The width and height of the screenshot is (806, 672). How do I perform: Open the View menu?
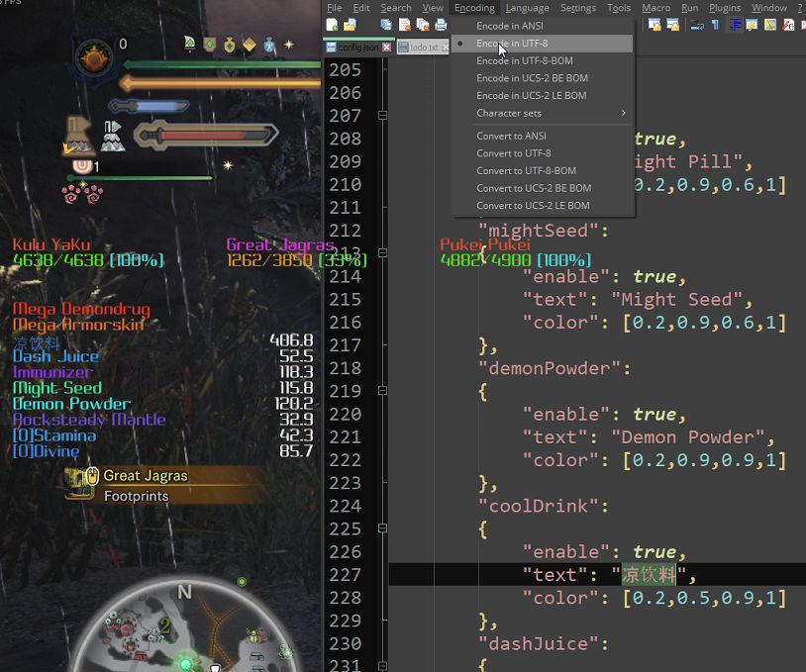[x=433, y=8]
